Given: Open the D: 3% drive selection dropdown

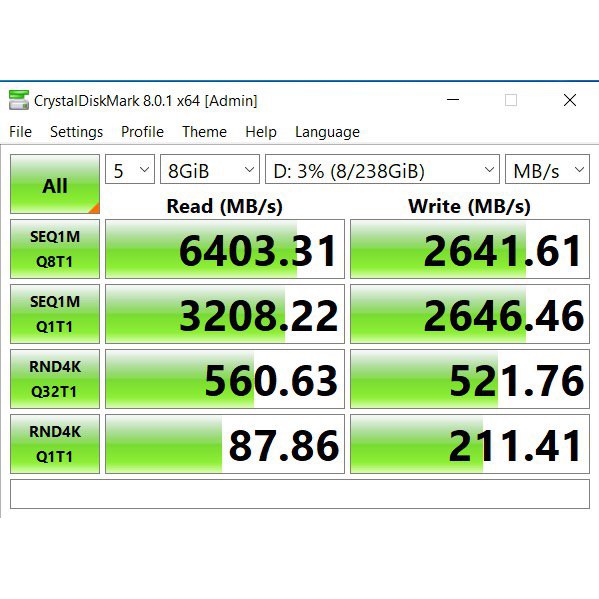Looking at the screenshot, I should pos(382,169).
